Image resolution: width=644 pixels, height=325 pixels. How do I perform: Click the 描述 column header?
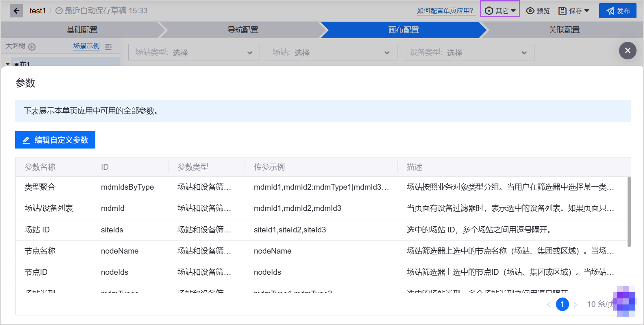pyautogui.click(x=414, y=167)
